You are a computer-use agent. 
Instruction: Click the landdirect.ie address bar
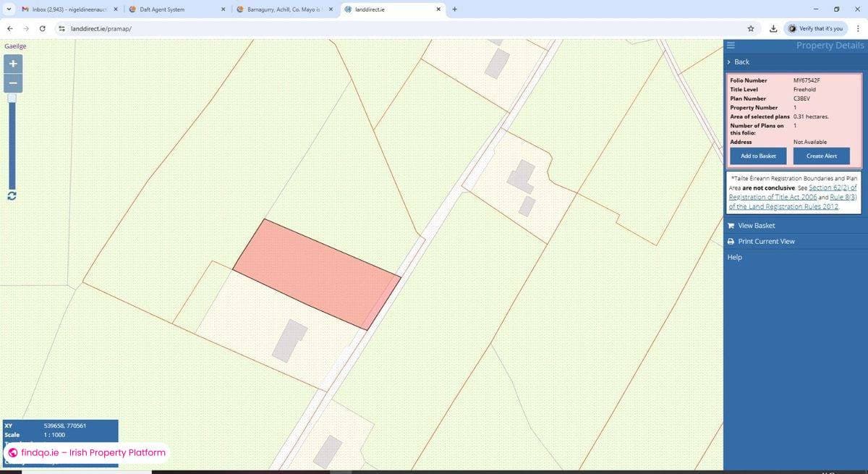101,28
